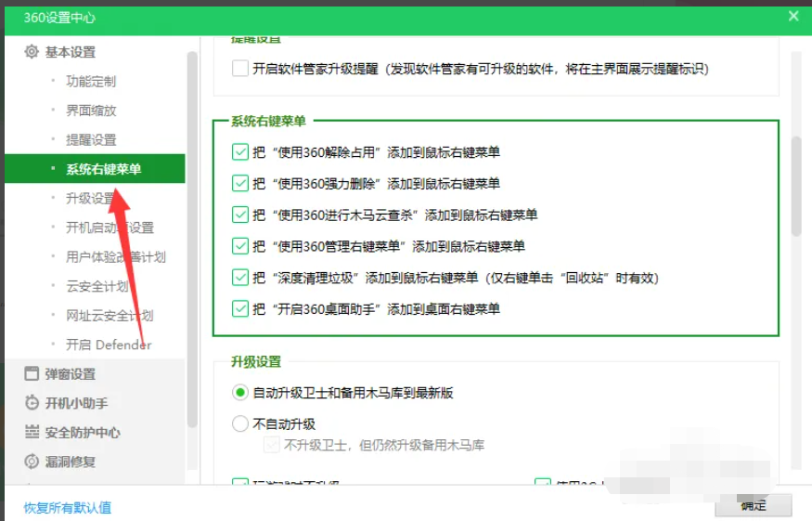Image resolution: width=812 pixels, height=521 pixels.
Task: Click the 漏洞修复 icon
Action: click(x=32, y=462)
